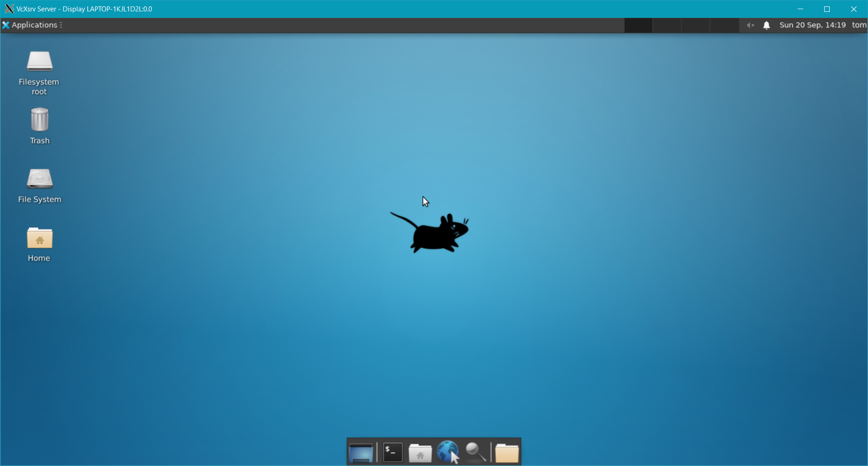The image size is (868, 466).
Task: Open the calendar by clicking the clock
Action: pos(812,25)
